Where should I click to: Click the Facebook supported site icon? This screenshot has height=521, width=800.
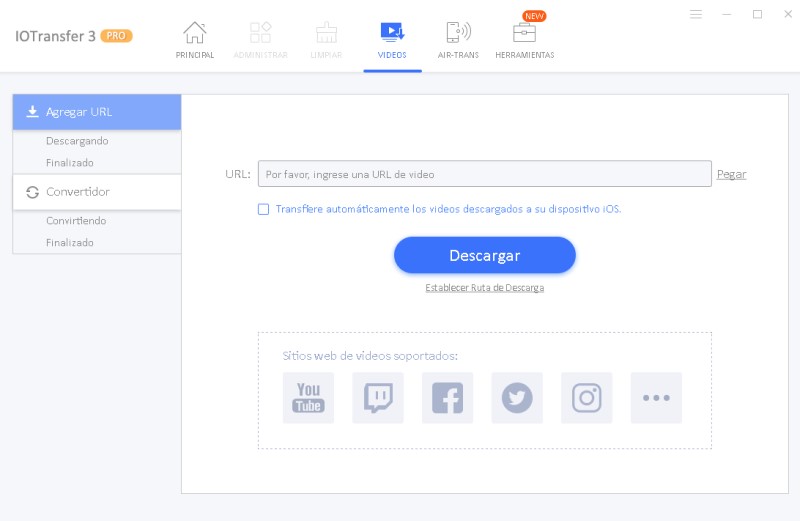447,398
